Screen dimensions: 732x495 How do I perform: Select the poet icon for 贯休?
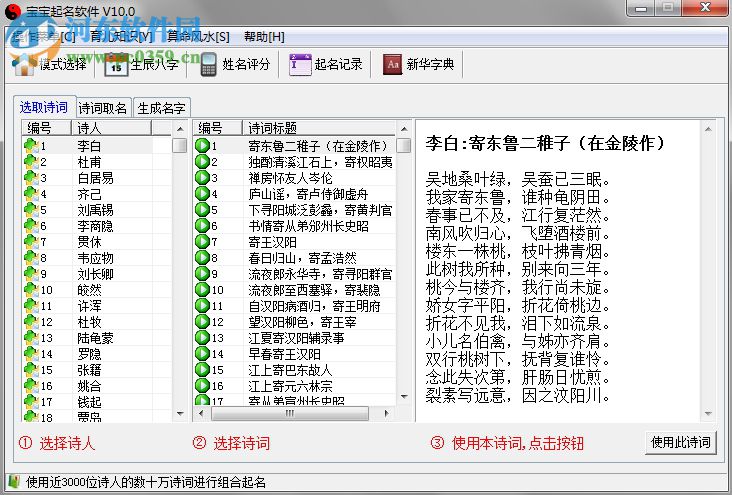[31, 241]
